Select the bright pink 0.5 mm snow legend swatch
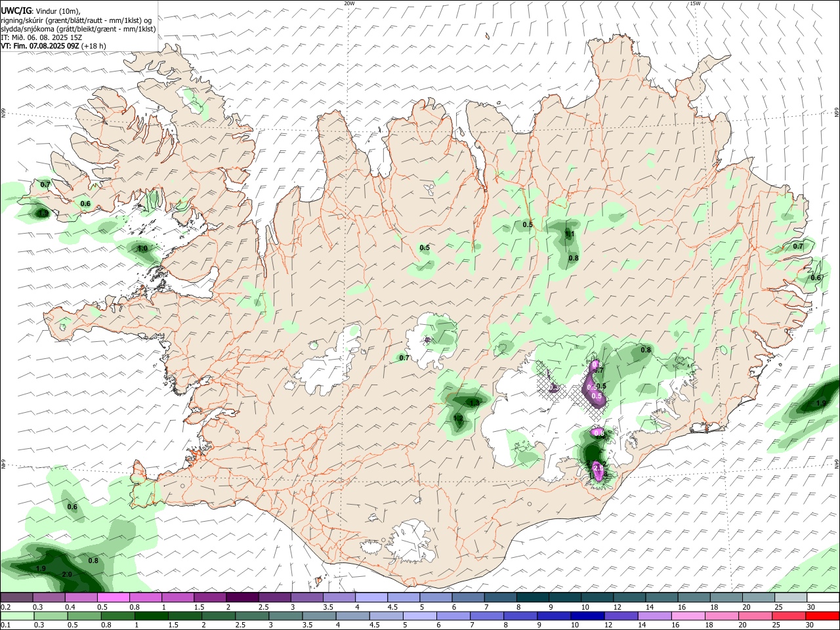 [113, 597]
